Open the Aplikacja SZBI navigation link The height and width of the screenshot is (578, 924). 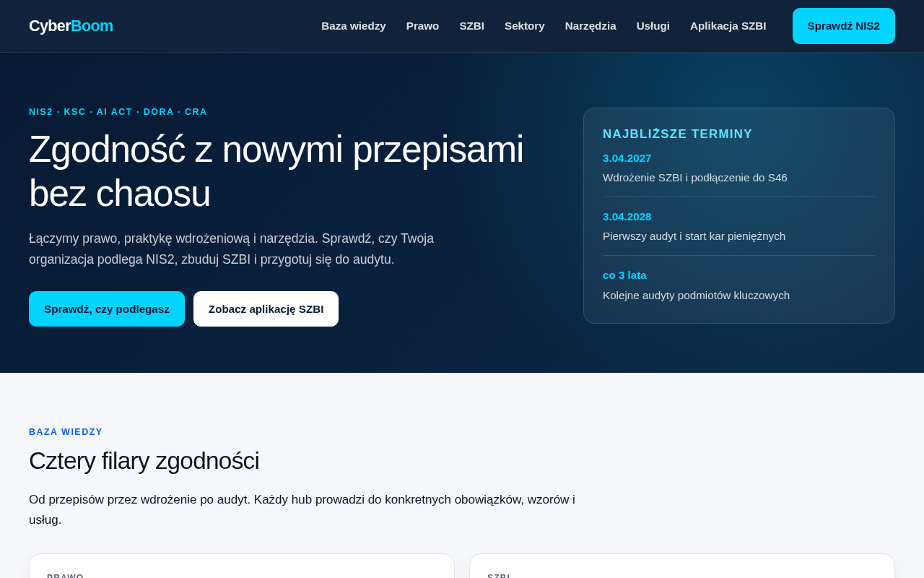click(x=728, y=26)
